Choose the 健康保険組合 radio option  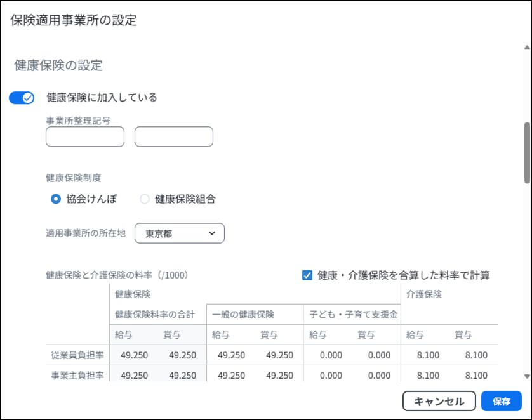(145, 199)
